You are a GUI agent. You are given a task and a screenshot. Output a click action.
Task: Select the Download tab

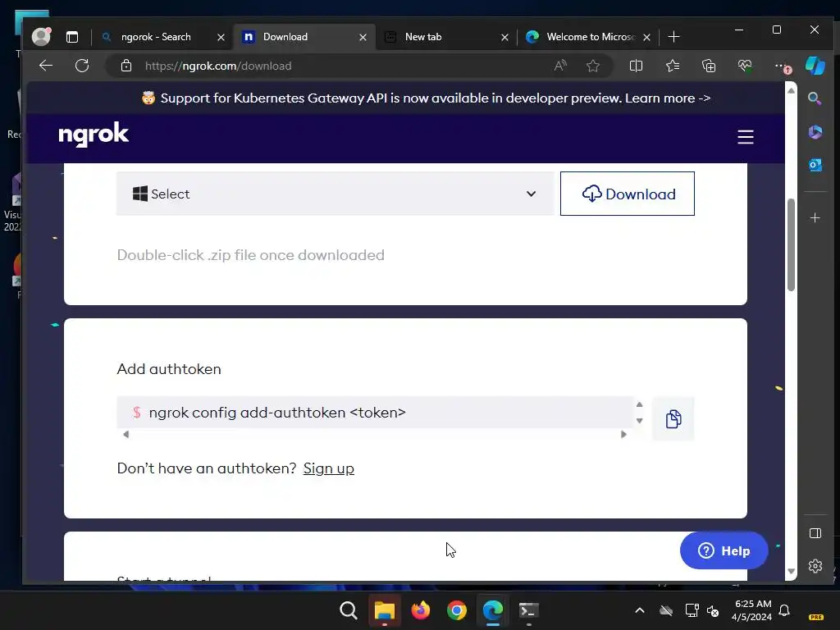(x=285, y=37)
